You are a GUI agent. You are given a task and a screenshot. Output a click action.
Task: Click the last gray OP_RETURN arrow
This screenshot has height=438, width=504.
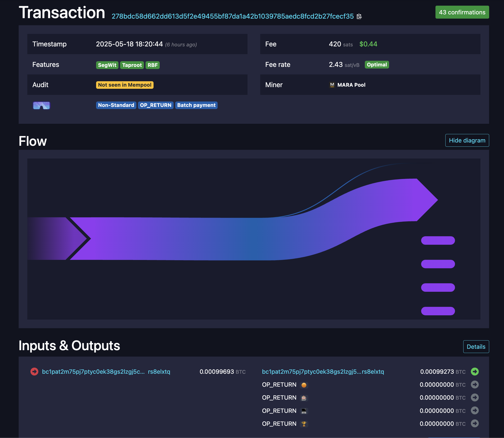(x=475, y=423)
